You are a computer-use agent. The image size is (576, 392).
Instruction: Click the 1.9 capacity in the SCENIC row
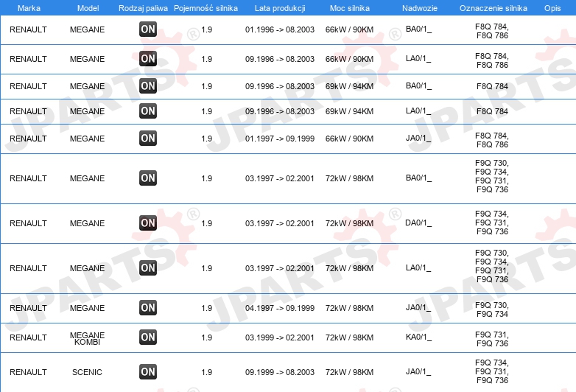click(207, 372)
